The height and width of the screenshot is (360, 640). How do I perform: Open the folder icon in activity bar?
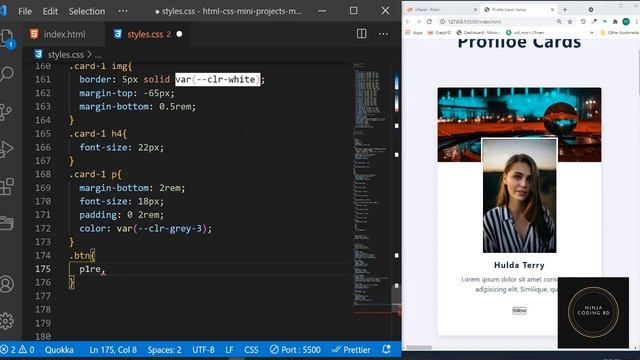coord(7,223)
